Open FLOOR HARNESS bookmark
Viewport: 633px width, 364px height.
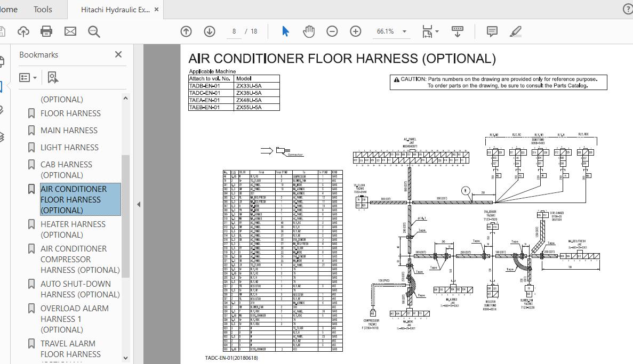coord(70,114)
